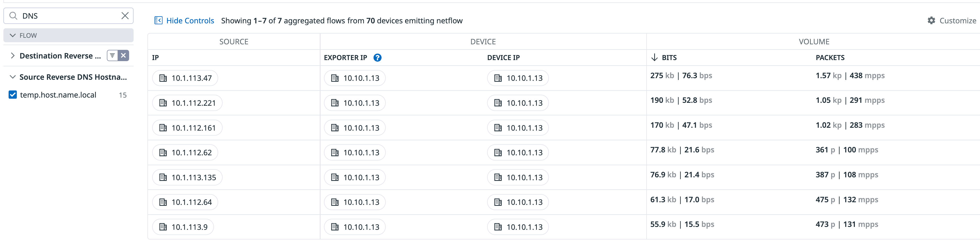Click the search magnifier icon
The image size is (980, 245).
13,16
